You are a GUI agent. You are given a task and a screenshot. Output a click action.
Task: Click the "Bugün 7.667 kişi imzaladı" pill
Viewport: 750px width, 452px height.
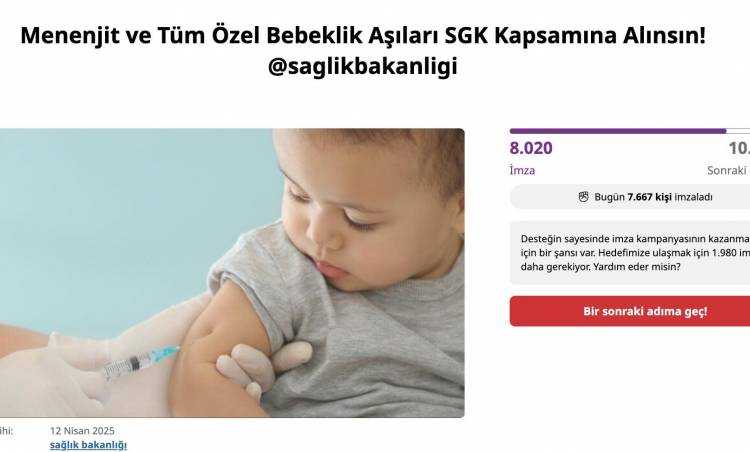point(630,197)
